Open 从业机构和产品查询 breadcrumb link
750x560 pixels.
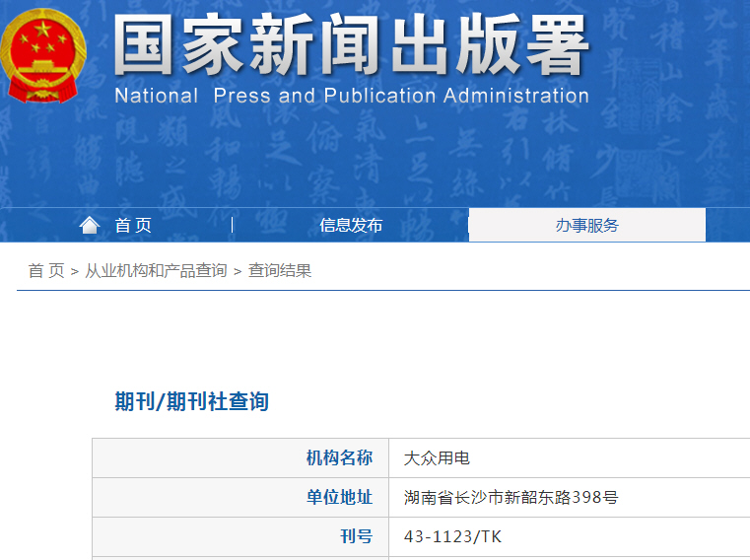tap(156, 271)
